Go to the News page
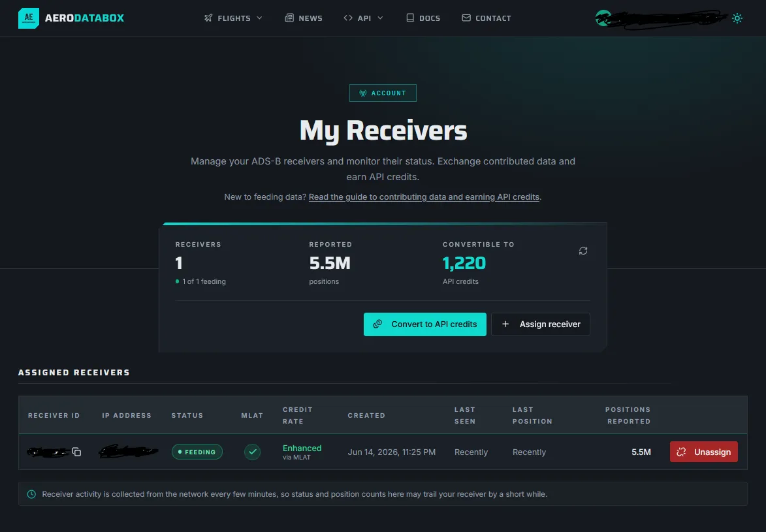The image size is (766, 532). pyautogui.click(x=304, y=18)
